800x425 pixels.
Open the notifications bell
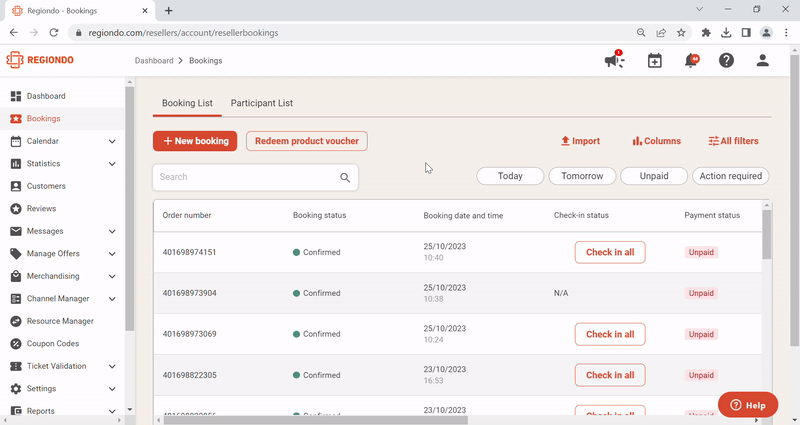coord(690,61)
